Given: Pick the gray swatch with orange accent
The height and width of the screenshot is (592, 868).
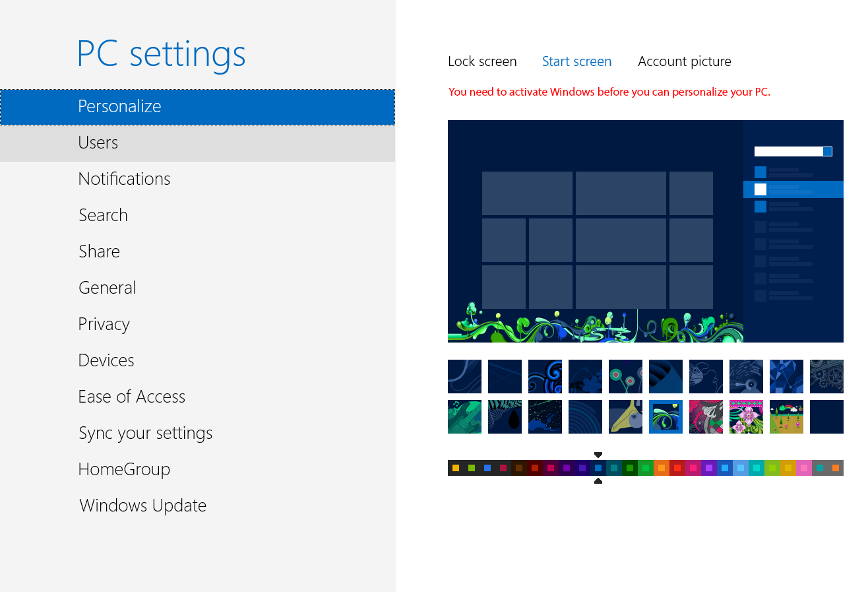Looking at the screenshot, I should click(836, 468).
